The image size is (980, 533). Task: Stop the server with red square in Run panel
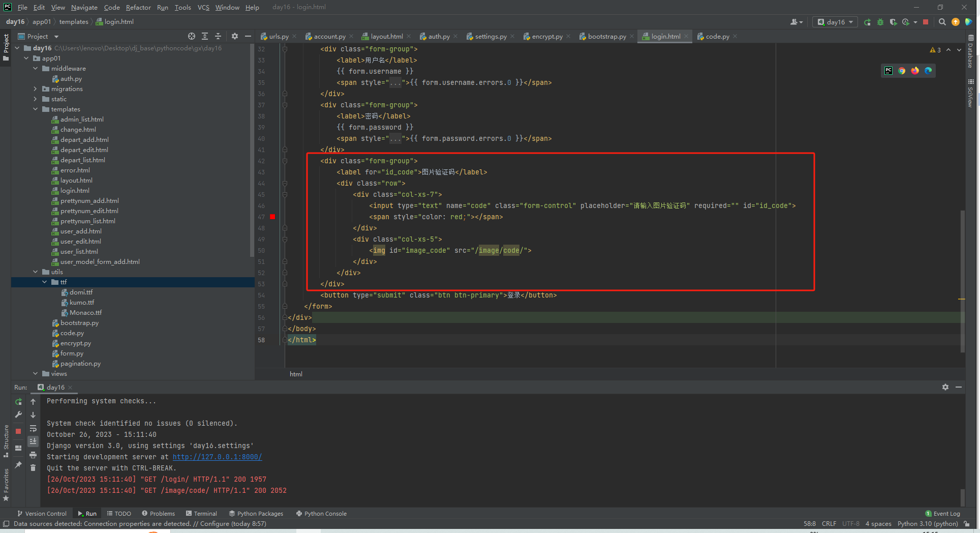pos(18,431)
